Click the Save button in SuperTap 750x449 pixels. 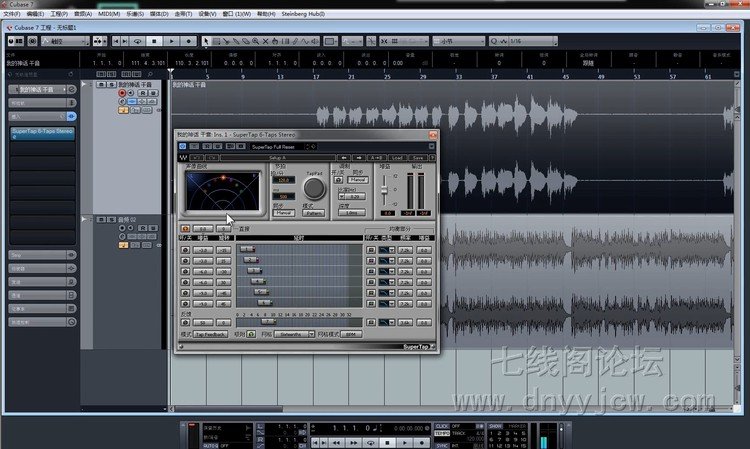click(x=418, y=157)
